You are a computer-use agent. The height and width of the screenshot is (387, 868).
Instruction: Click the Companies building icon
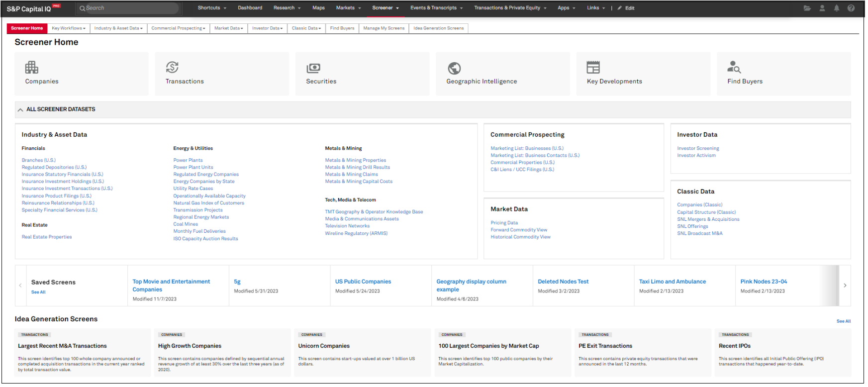(x=32, y=67)
